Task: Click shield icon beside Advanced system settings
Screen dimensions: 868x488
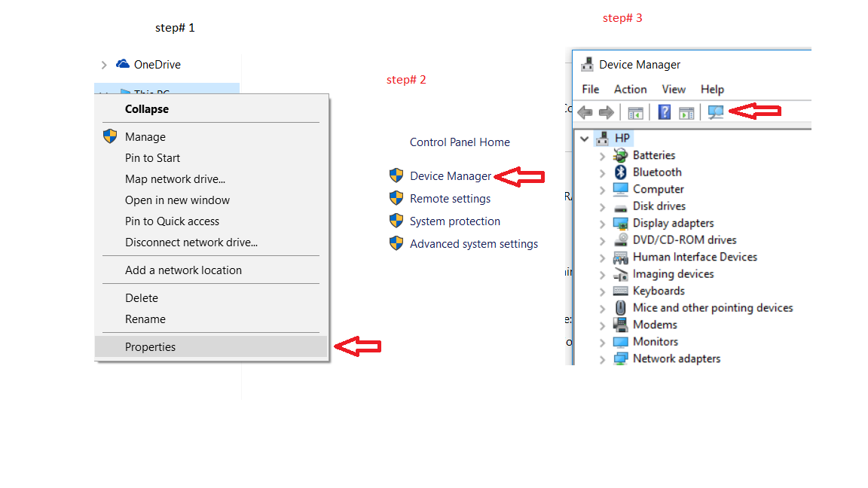Action: [396, 243]
